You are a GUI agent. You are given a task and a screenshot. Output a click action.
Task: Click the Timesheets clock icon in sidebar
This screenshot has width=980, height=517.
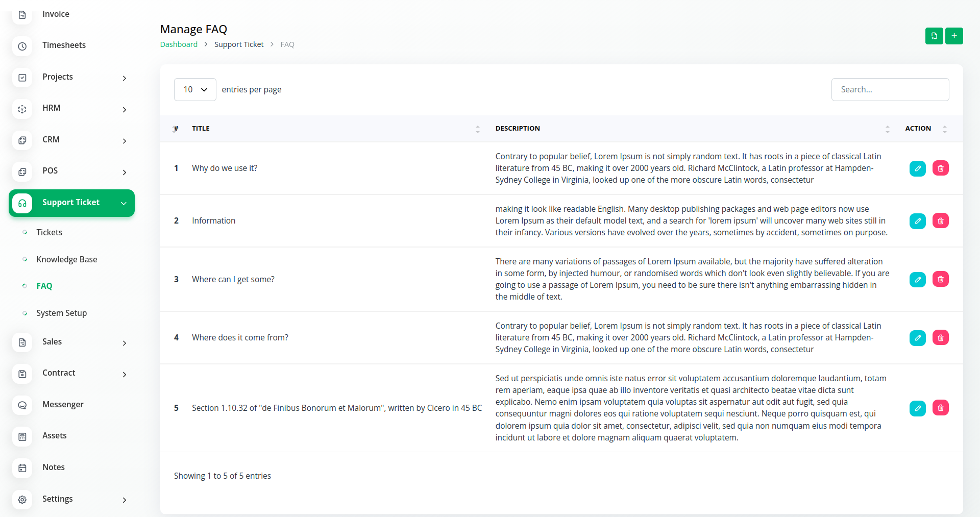[22, 46]
